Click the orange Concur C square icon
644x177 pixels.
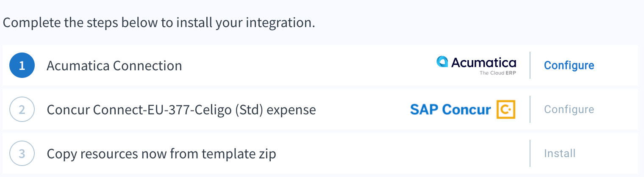tap(506, 109)
